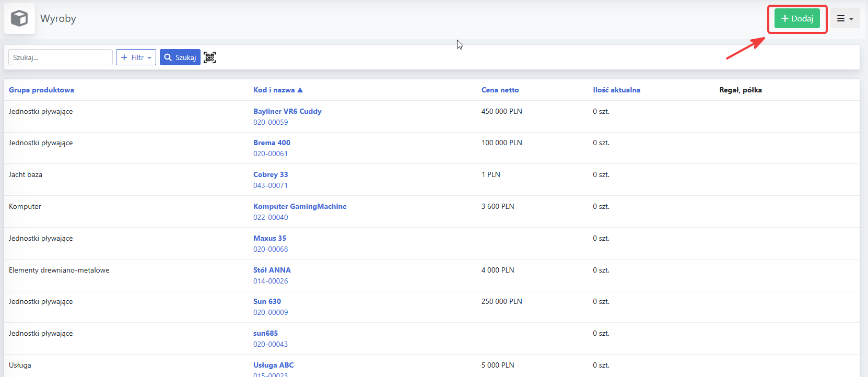Open the Usługa ABC entry
Image resolution: width=868 pixels, height=377 pixels.
(x=273, y=365)
